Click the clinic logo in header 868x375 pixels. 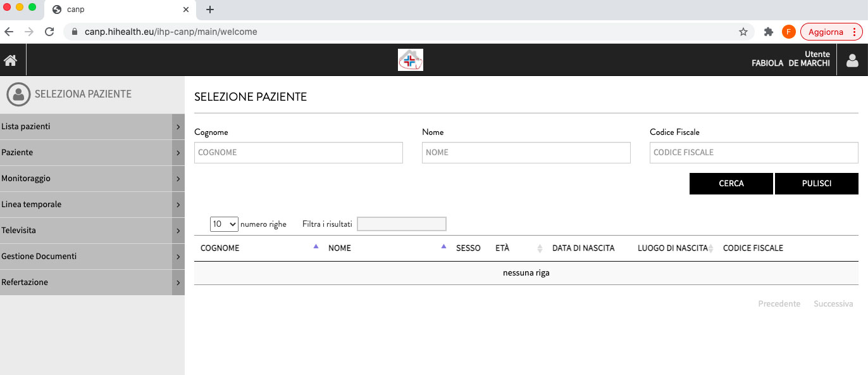[411, 60]
